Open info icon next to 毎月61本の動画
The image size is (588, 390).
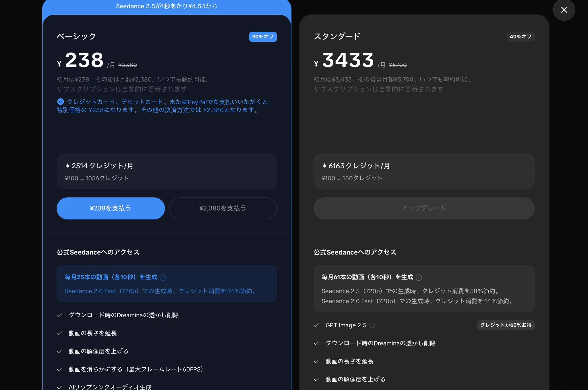tap(419, 277)
